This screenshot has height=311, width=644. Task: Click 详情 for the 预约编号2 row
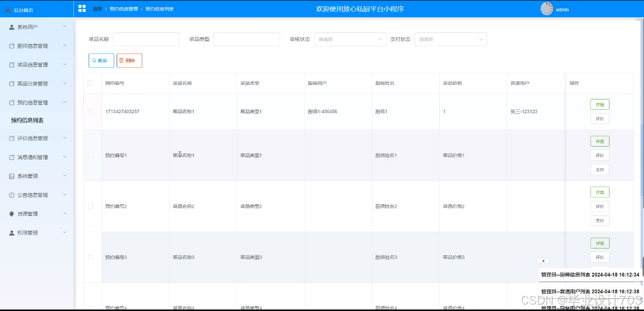tap(600, 192)
